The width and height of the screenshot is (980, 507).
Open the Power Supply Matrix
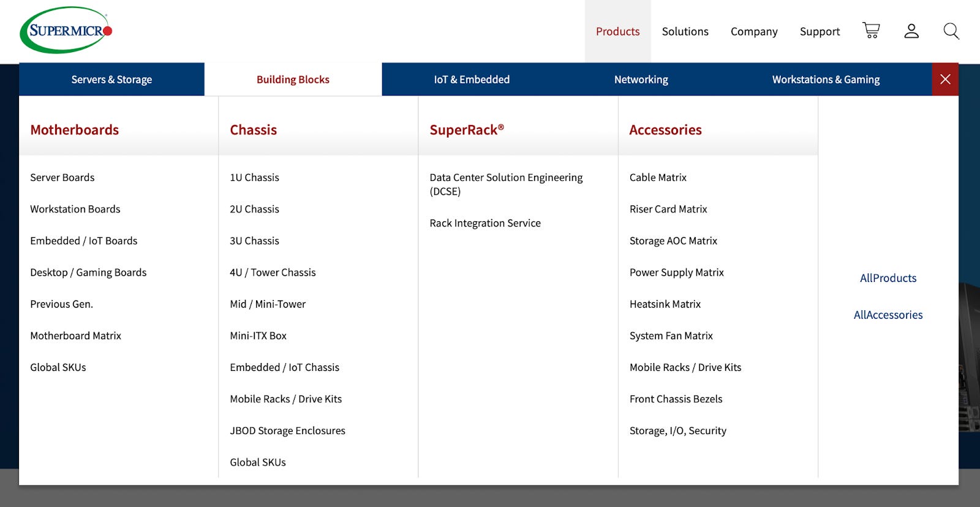[676, 272]
